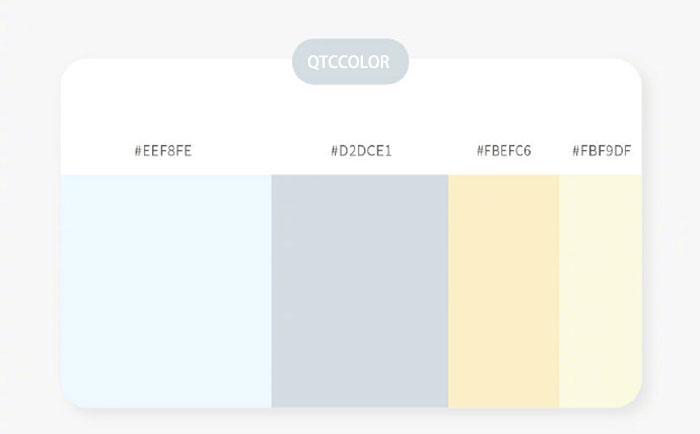Click the QTCCOLOR badge

click(350, 62)
